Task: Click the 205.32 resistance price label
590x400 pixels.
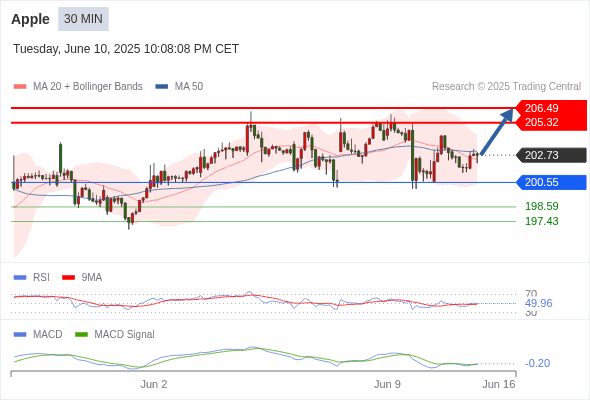Action: 541,122
